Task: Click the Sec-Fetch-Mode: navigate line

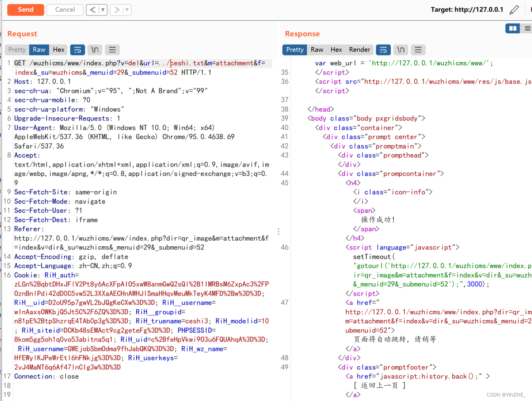Action: tap(60, 201)
